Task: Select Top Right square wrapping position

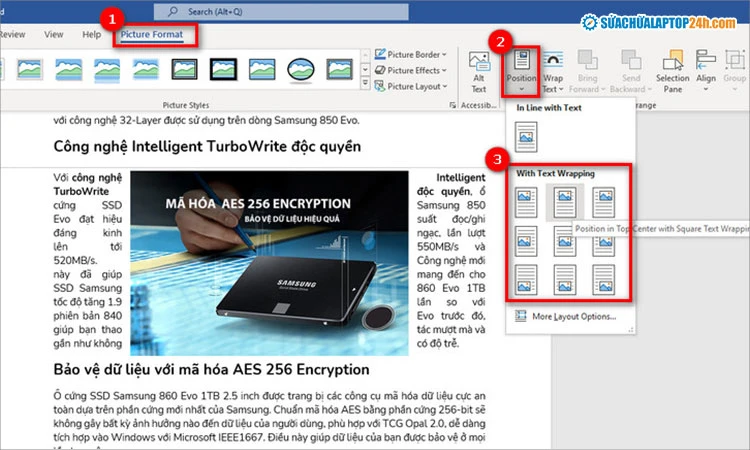Action: click(x=603, y=200)
